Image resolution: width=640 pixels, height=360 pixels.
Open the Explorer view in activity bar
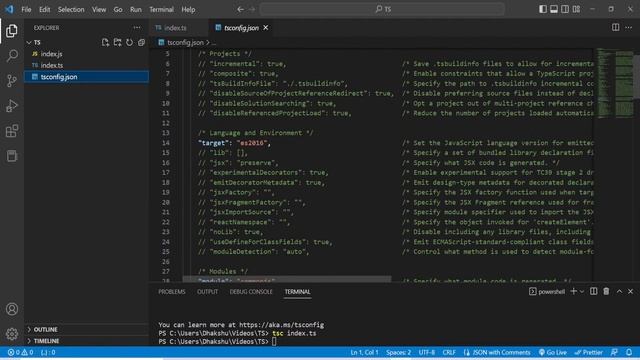click(12, 31)
